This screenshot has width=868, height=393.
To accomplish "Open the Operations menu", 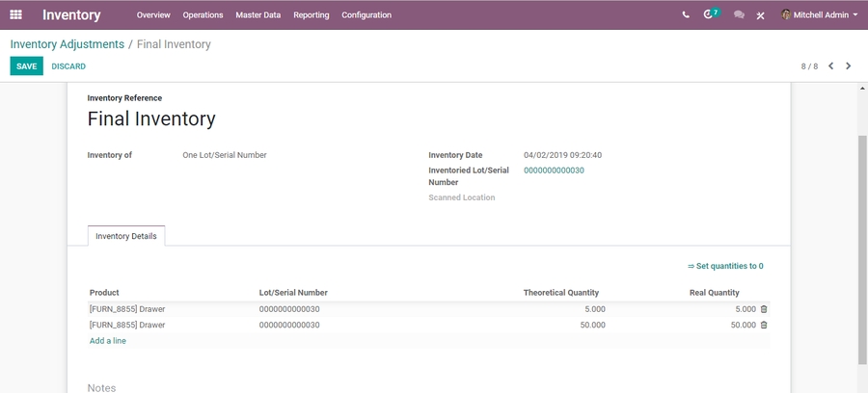I will (203, 15).
